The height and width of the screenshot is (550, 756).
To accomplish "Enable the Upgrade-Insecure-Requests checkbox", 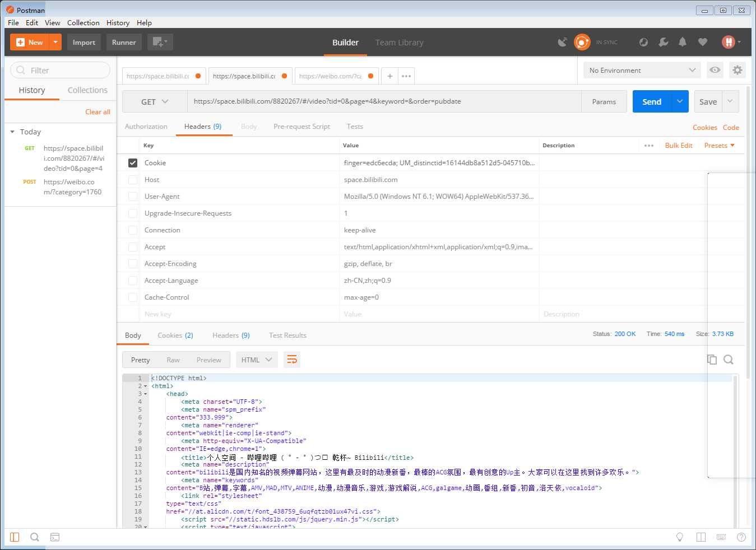I will coord(133,213).
